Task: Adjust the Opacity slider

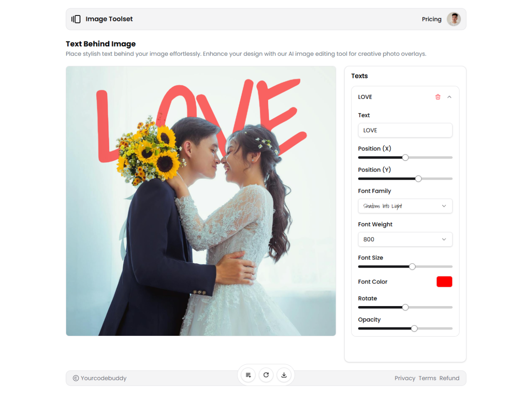Action: [405, 328]
